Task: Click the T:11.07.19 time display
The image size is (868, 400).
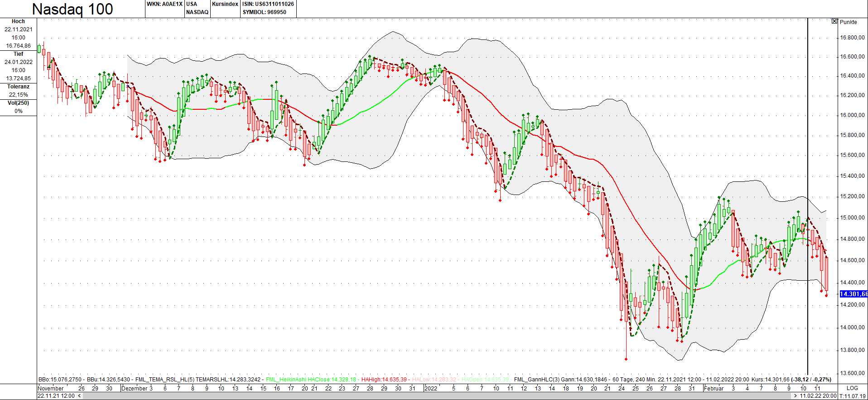Action: 853,396
